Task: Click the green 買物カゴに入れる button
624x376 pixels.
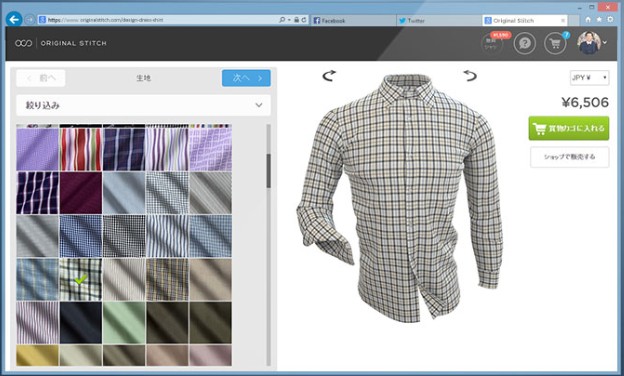Action: [x=569, y=128]
